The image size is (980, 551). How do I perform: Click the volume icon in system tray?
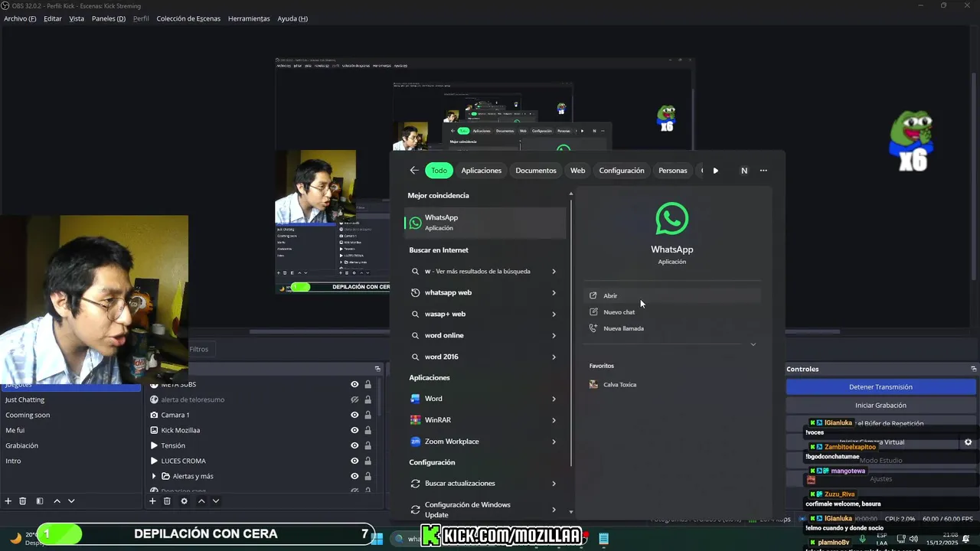pos(913,539)
